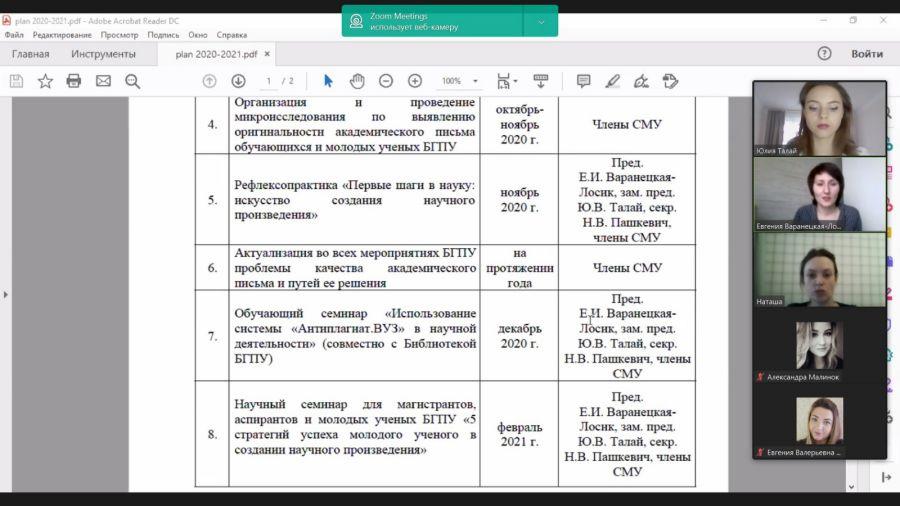Bookmark document with the star icon
This screenshot has height=506, width=900.
(45, 81)
